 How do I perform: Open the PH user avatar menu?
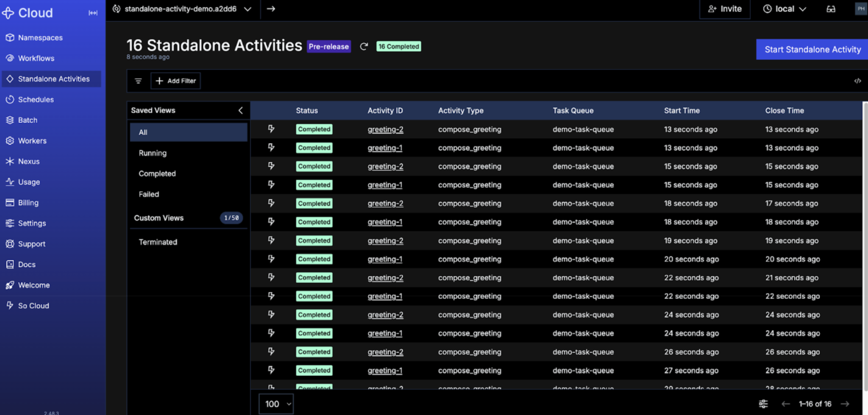tap(861, 9)
